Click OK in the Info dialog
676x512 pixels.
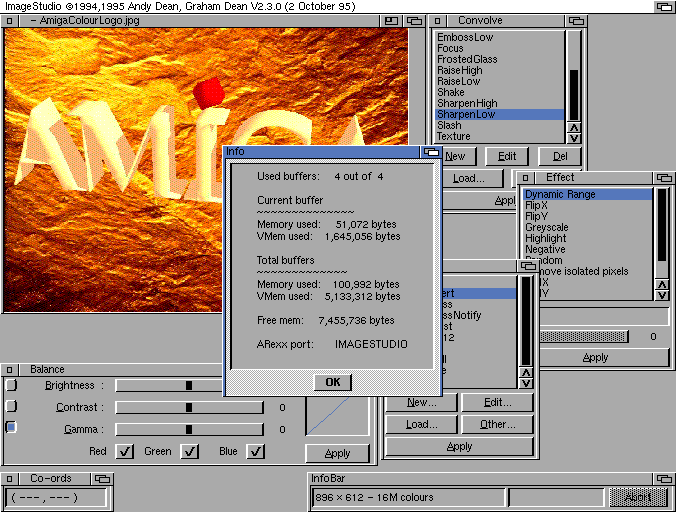333,382
